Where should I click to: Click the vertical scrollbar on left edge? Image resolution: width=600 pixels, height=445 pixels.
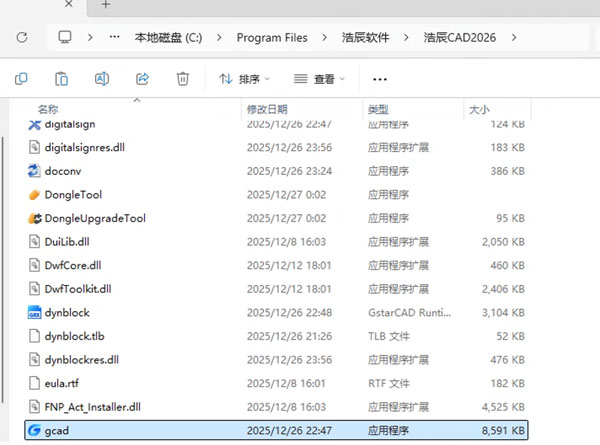tap(3, 270)
